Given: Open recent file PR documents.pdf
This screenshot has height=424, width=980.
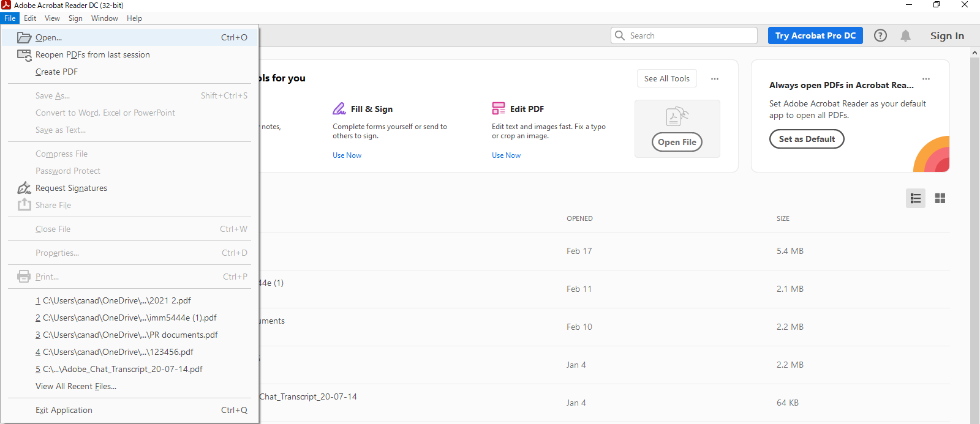Looking at the screenshot, I should pyautogui.click(x=130, y=335).
